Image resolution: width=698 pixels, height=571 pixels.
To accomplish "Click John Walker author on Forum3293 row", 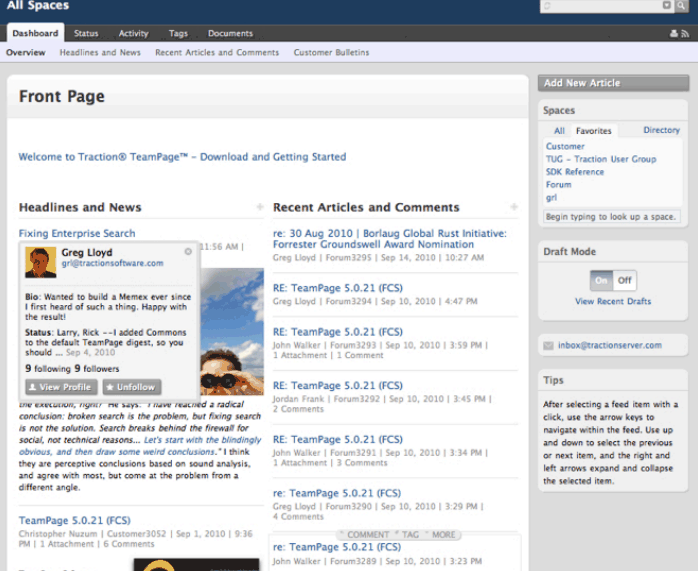I will pyautogui.click(x=296, y=345).
